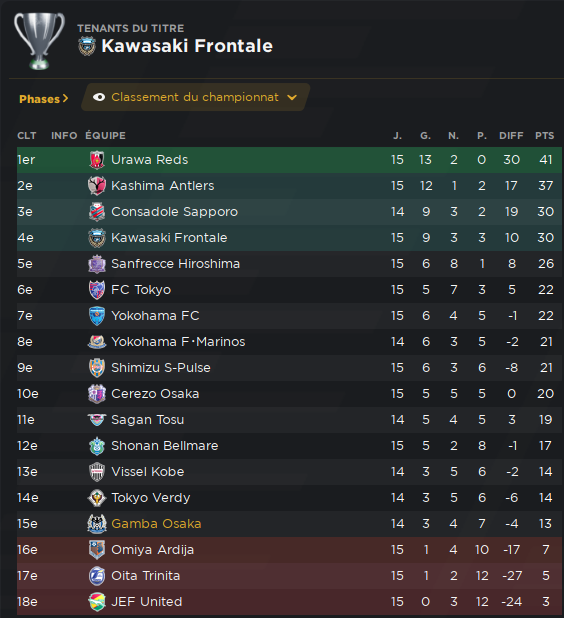Open the Gamba Osaka team page
Image resolution: width=564 pixels, height=618 pixels.
[x=156, y=524]
